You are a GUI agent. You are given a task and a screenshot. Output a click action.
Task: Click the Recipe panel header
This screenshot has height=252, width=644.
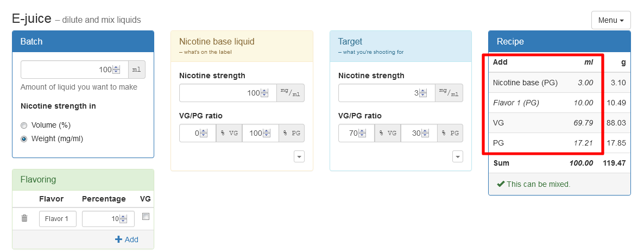[559, 41]
